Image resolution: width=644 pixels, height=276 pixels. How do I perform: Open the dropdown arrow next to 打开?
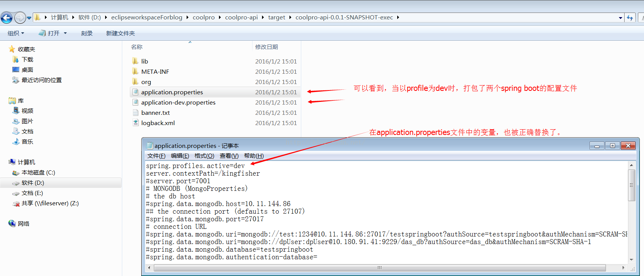(x=65, y=33)
